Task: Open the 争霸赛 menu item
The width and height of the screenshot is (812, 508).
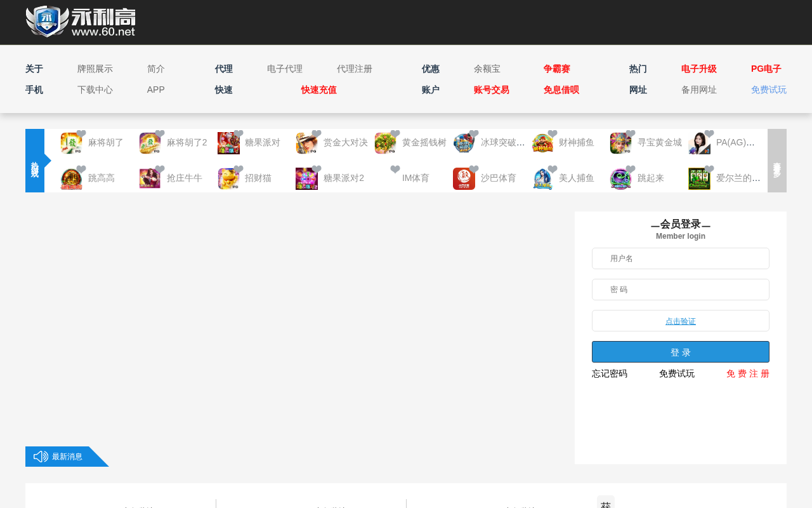Action: point(557,69)
